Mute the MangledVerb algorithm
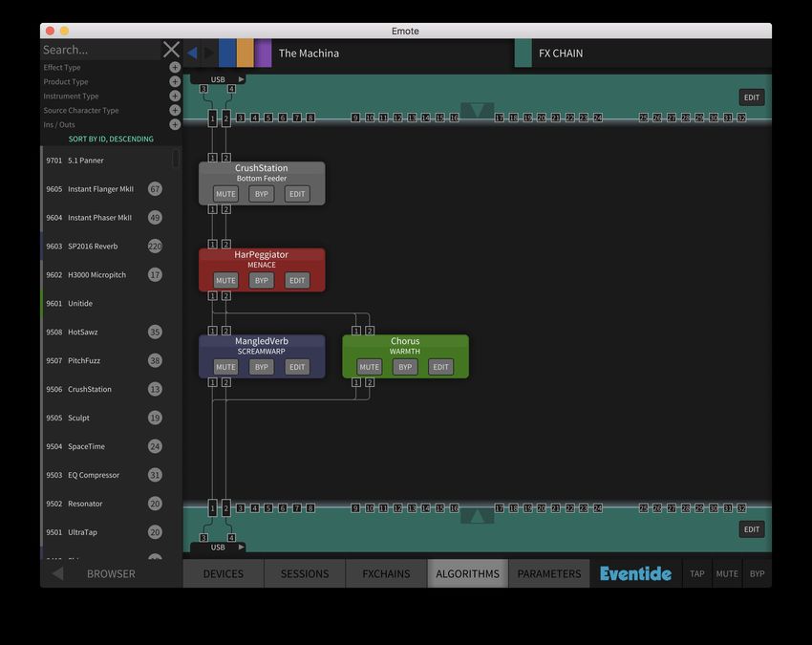The image size is (812, 645). pyautogui.click(x=225, y=367)
